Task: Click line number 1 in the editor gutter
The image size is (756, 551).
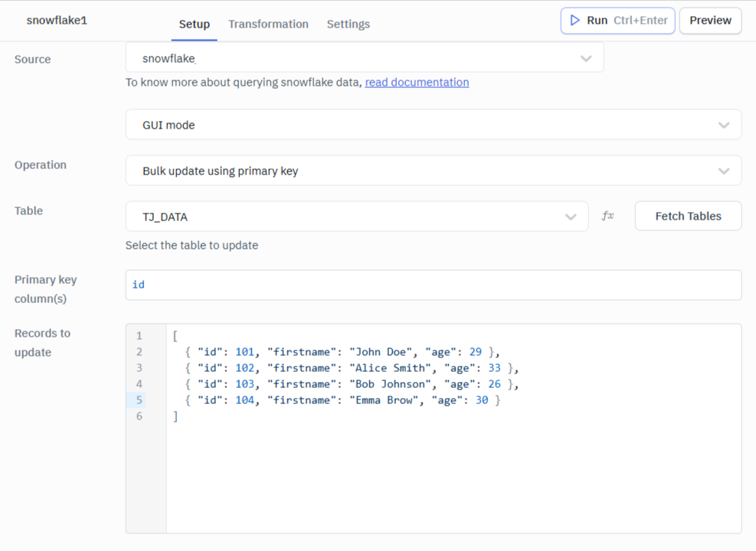Action: [x=139, y=336]
